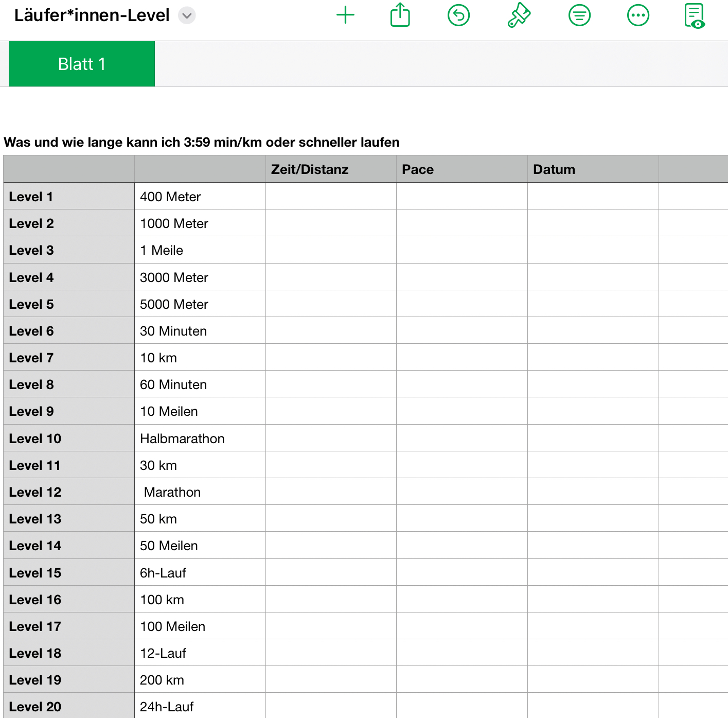Image resolution: width=728 pixels, height=718 pixels.
Task: Select the Level 19 row header
Action: [69, 679]
